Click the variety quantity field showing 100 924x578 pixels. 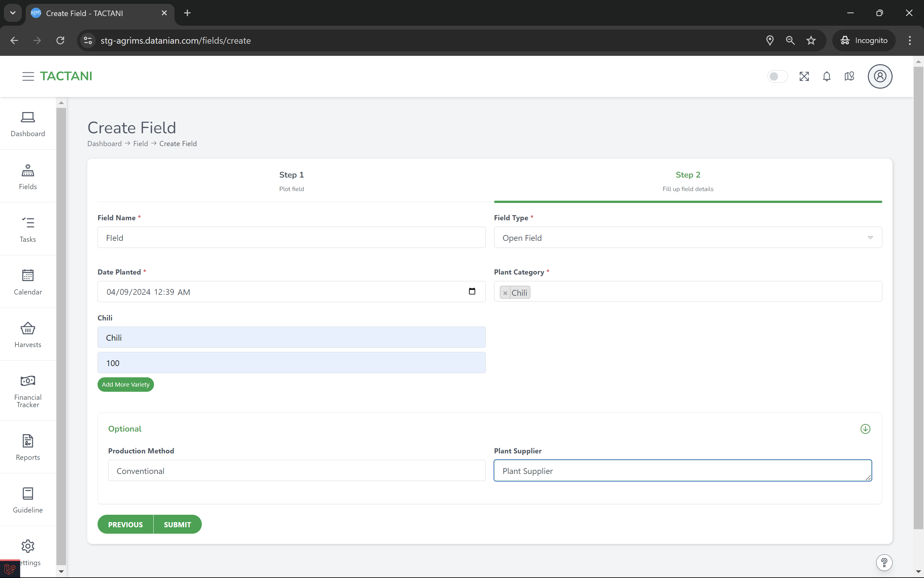(x=291, y=363)
